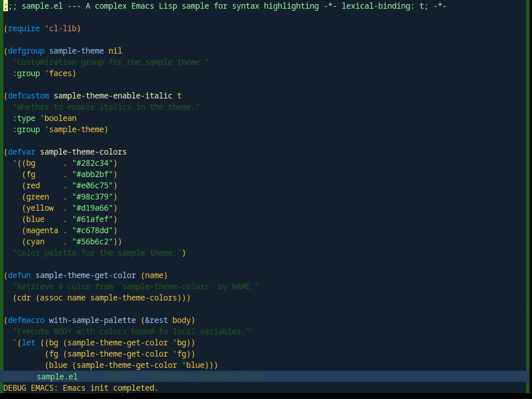Click the 'yellow' key in the alist

40,208
